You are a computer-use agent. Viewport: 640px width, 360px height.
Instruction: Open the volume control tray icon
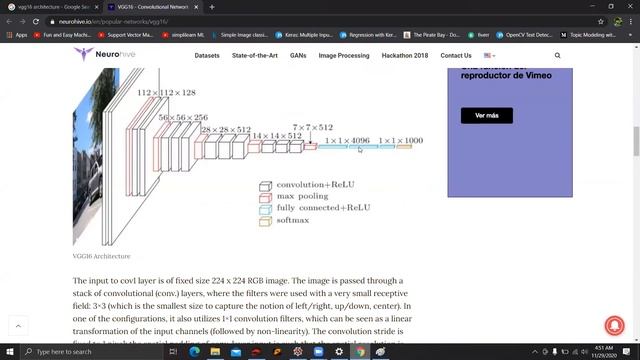point(584,351)
